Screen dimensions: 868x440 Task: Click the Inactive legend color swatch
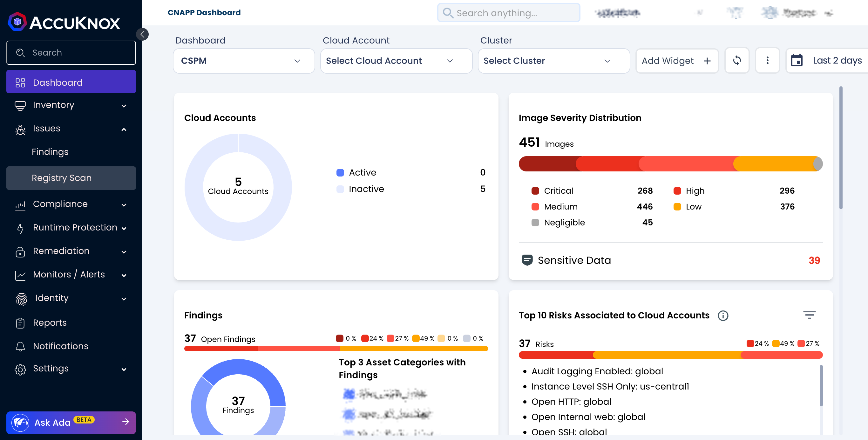[340, 189]
